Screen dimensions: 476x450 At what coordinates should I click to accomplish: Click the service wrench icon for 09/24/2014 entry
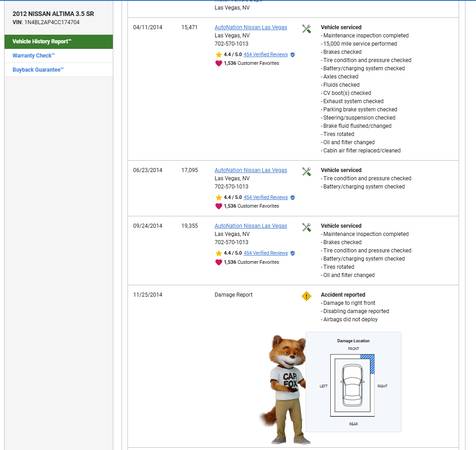coord(306,227)
